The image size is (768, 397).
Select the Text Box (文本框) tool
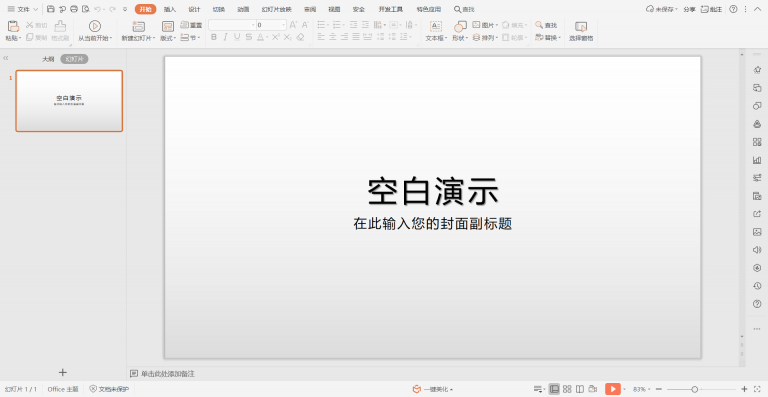point(436,31)
